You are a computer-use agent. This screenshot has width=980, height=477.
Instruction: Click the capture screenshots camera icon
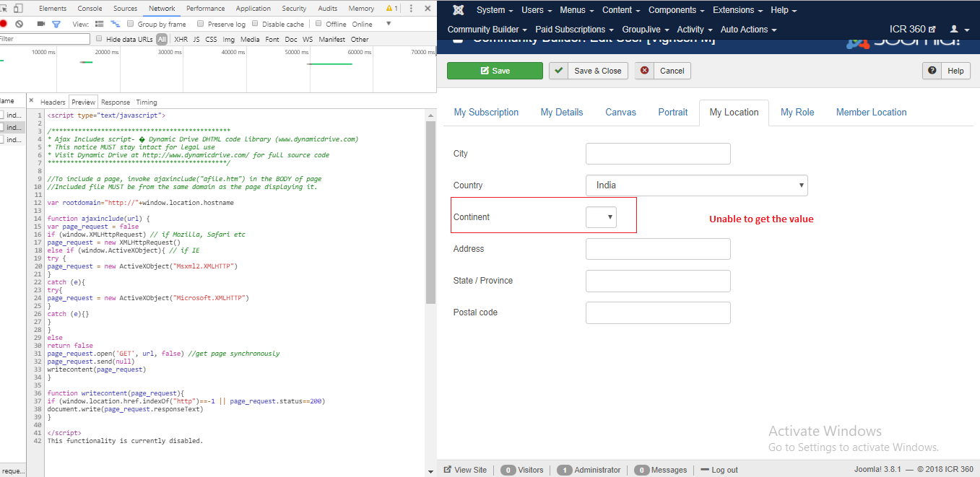tap(41, 24)
